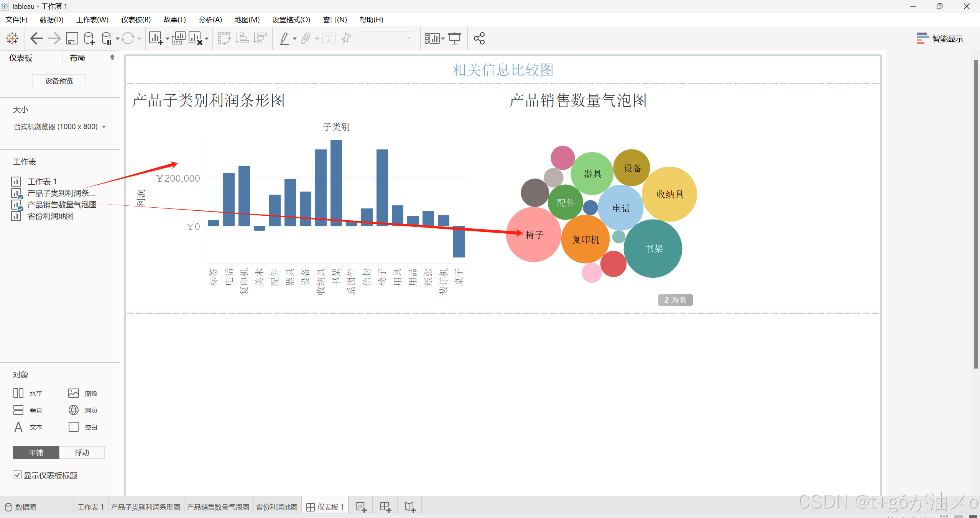Click the undo back arrow icon

(x=37, y=38)
